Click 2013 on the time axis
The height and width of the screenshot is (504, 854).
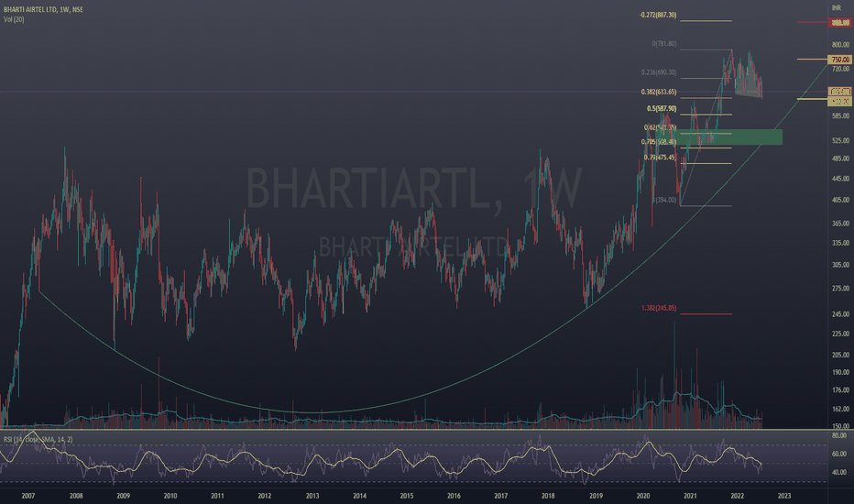coord(312,496)
